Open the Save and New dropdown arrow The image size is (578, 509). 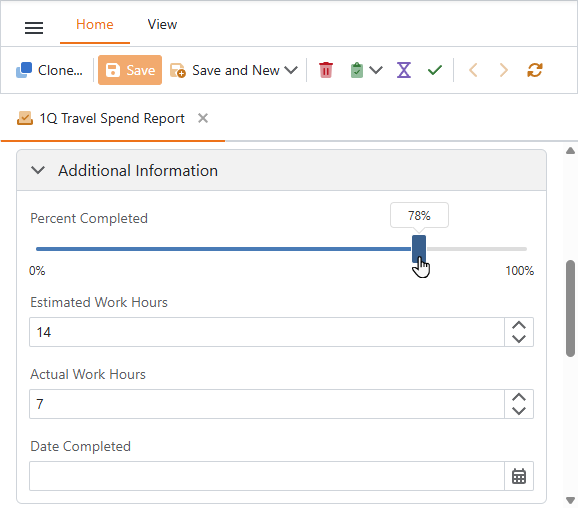tap(291, 70)
